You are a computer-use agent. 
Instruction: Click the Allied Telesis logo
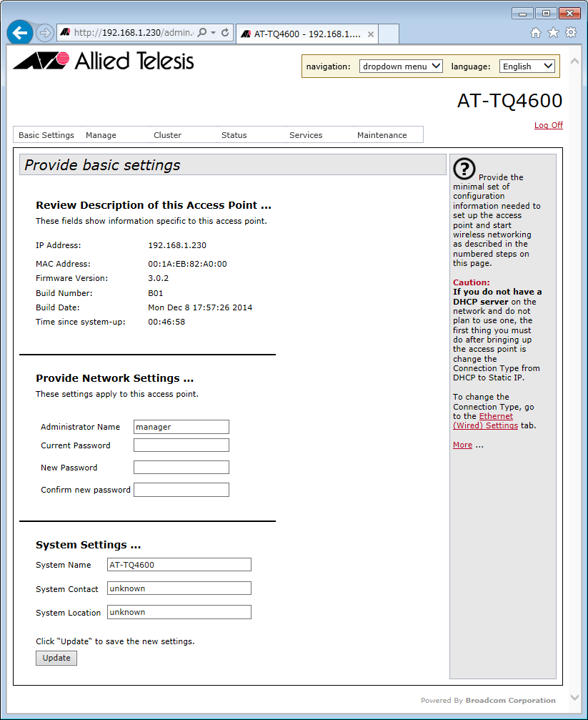(104, 61)
